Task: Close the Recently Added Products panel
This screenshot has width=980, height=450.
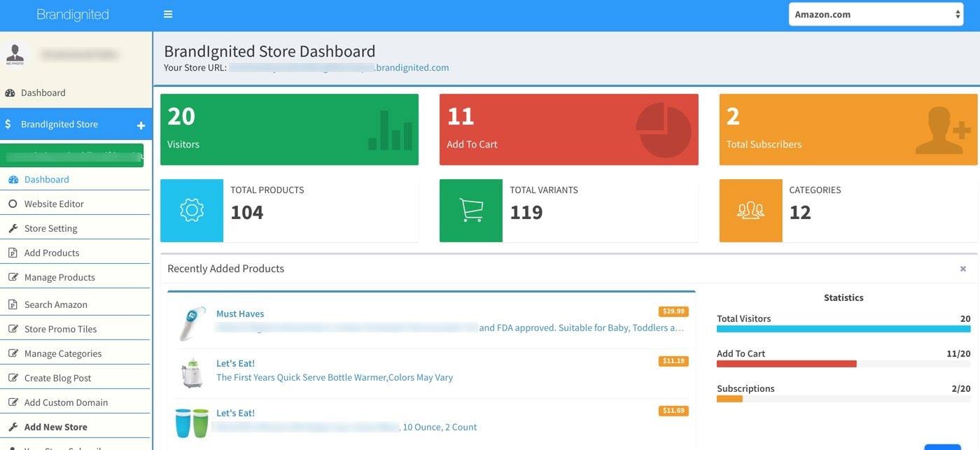Action: coord(963,269)
